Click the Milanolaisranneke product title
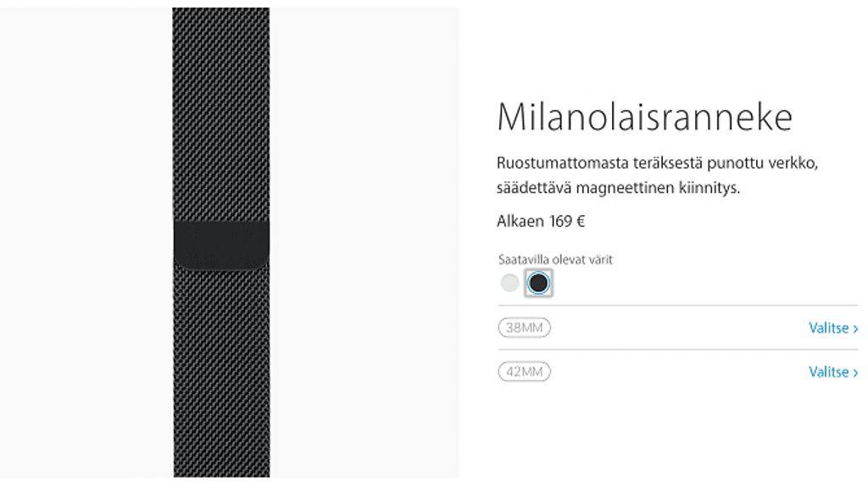Viewport: 868px width, 488px height. [644, 117]
